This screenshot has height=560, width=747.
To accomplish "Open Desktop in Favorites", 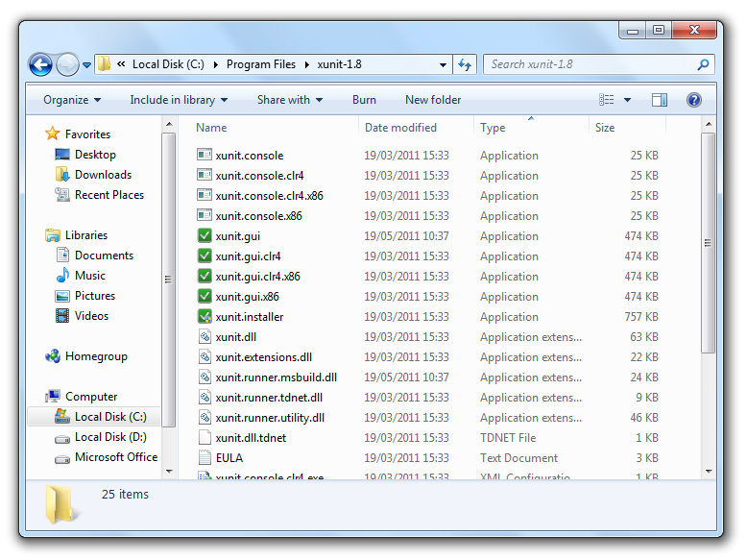I will pos(95,155).
